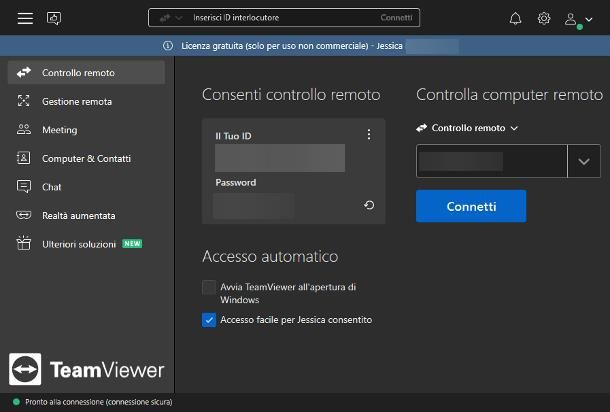Click the feedback icon beside the menu

point(54,18)
